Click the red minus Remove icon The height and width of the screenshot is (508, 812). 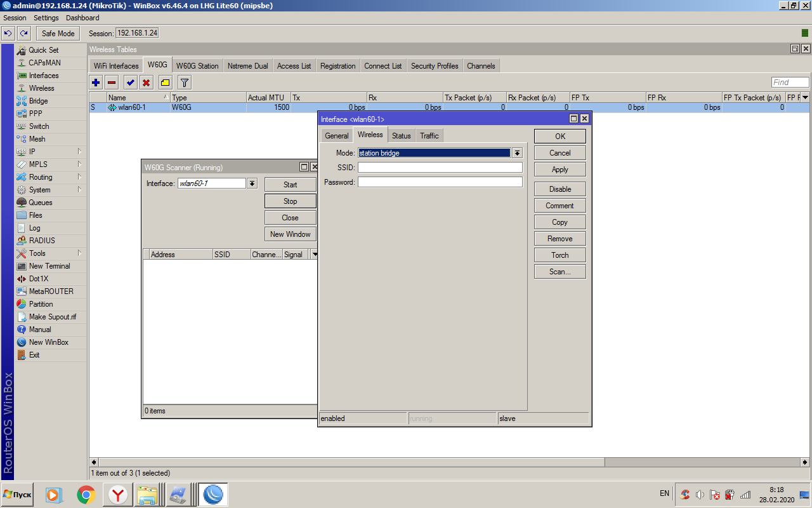click(x=112, y=83)
